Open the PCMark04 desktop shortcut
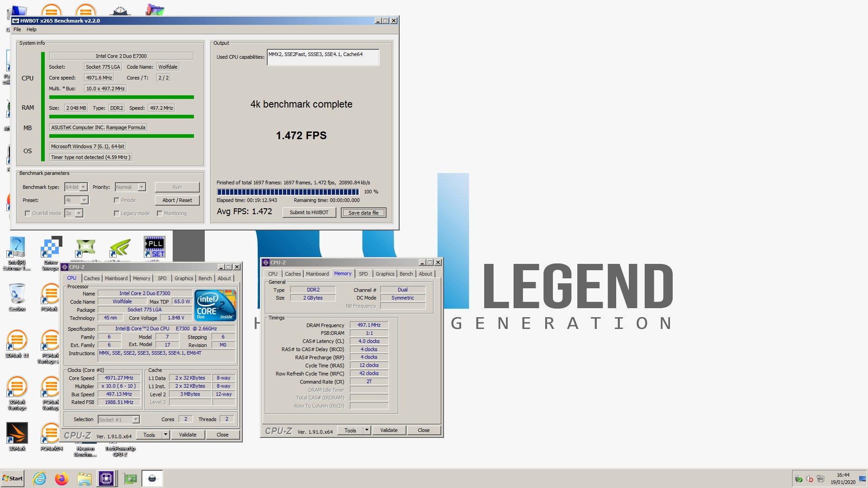Screen dimensions: 868x488 tap(51, 436)
